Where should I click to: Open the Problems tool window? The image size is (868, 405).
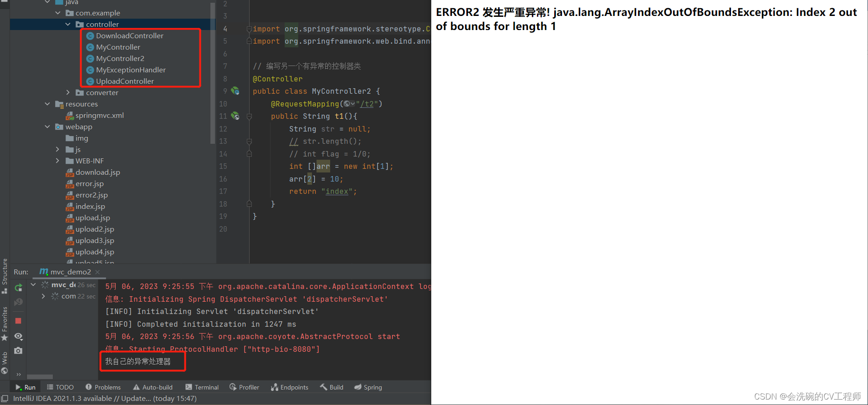(103, 387)
